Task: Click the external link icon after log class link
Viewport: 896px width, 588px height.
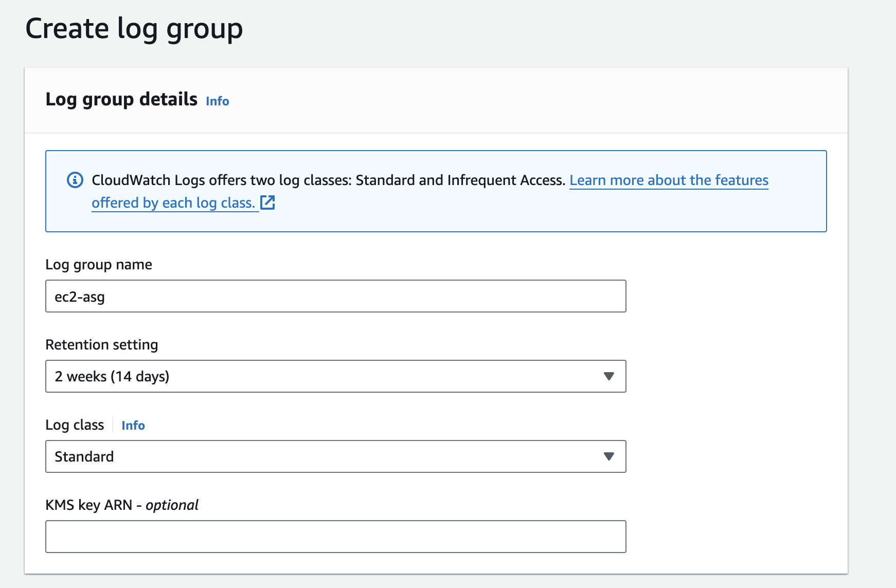Action: click(x=267, y=203)
